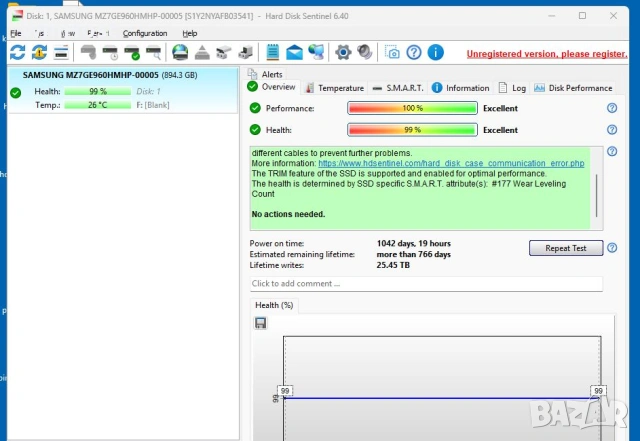Open the Log tab
The height and width of the screenshot is (441, 640).
tap(512, 88)
